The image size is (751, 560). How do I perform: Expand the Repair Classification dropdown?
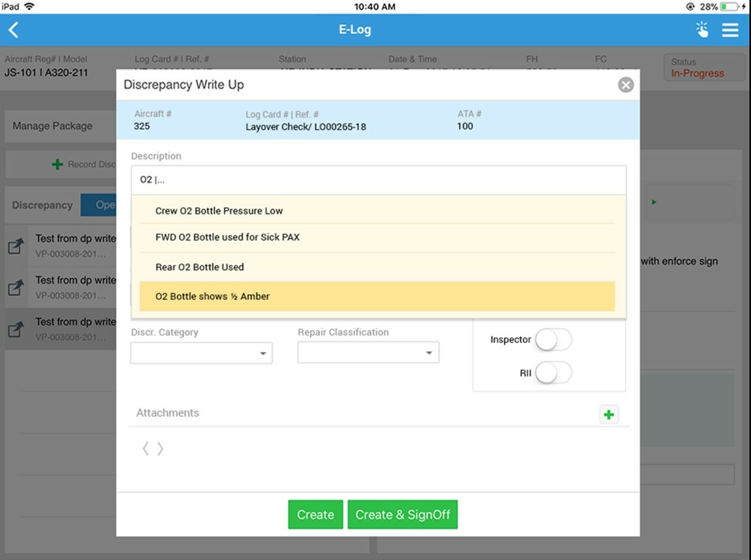(x=368, y=353)
